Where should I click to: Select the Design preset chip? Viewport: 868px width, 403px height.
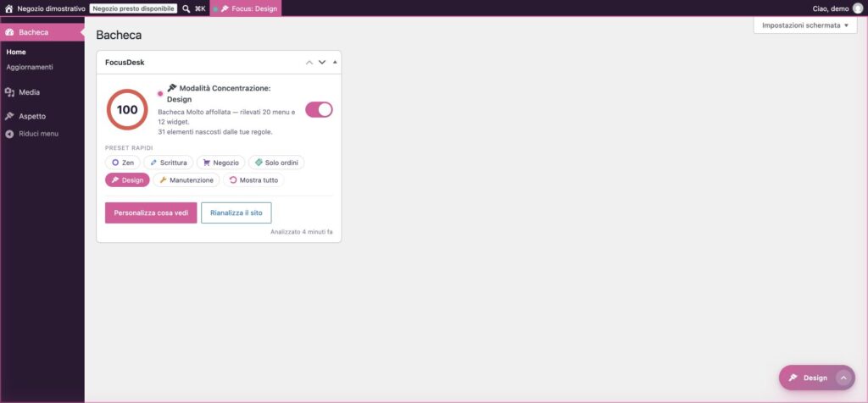pos(127,180)
